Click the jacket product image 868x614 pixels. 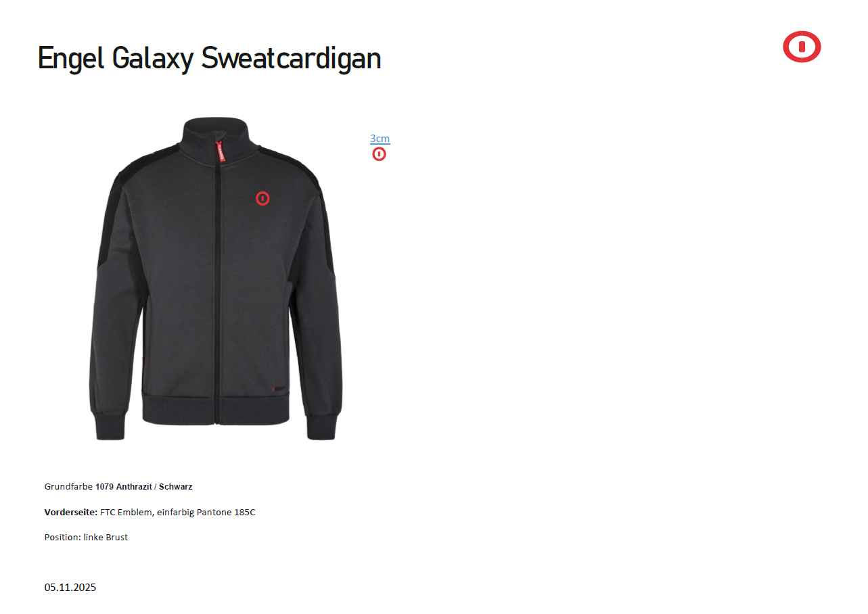pyautogui.click(x=216, y=279)
